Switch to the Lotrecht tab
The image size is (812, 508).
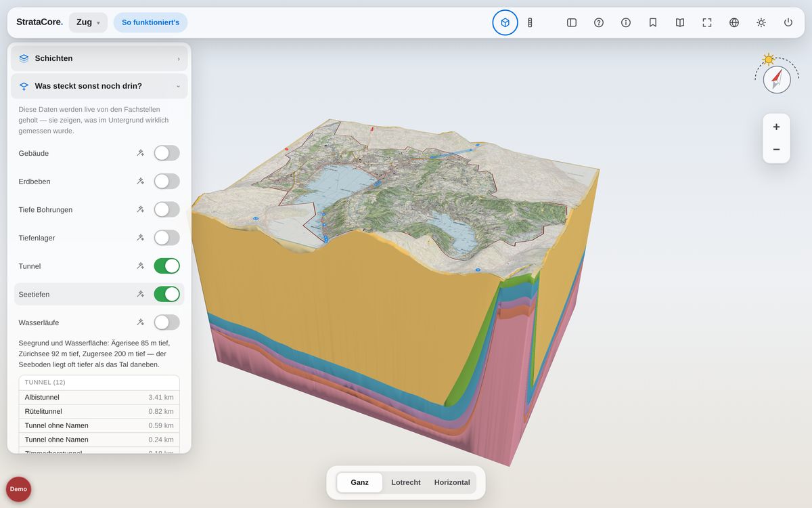point(406,482)
